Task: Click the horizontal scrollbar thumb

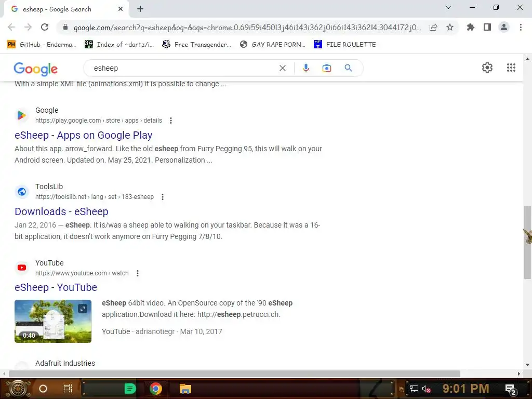Action: (234, 374)
